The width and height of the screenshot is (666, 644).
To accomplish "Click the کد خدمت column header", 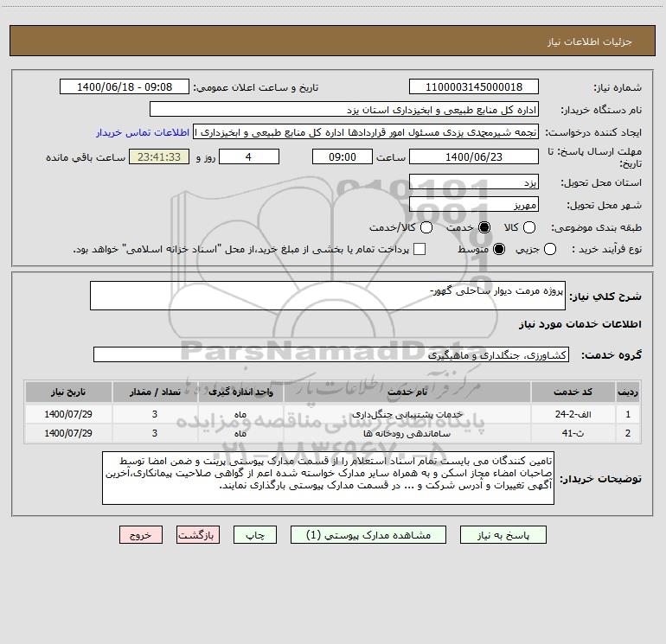I will coord(573,392).
